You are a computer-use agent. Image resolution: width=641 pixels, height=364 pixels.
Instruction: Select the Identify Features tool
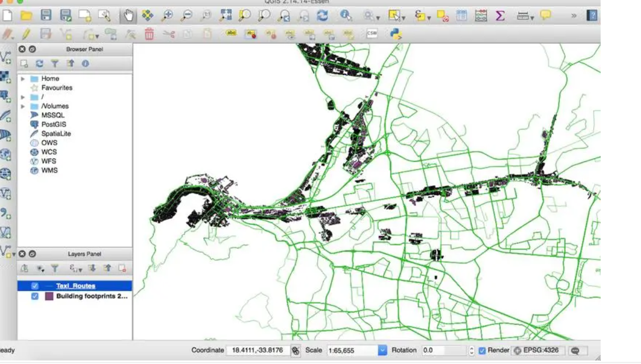point(346,16)
